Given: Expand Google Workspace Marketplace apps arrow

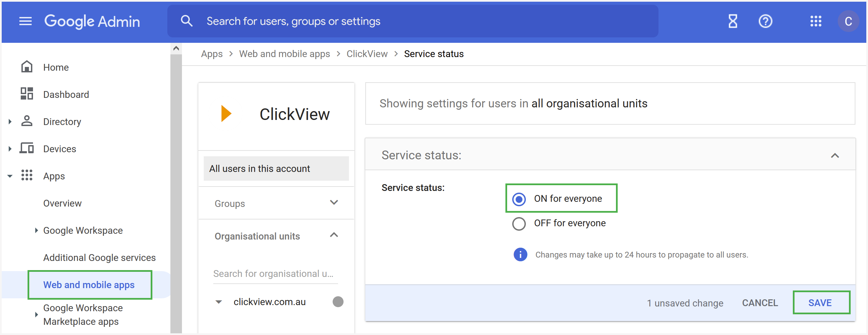Looking at the screenshot, I should pos(36,315).
